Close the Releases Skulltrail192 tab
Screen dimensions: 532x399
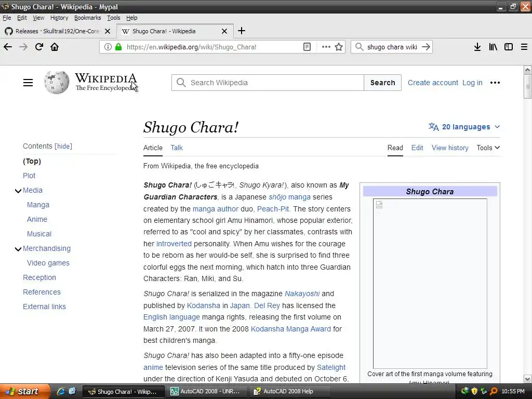[x=108, y=31]
